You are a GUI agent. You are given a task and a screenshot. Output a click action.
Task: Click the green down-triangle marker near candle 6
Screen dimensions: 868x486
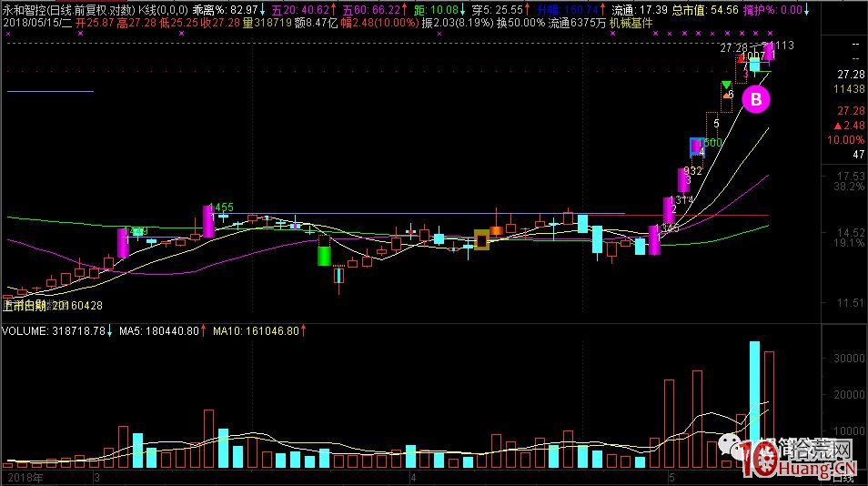tap(726, 85)
